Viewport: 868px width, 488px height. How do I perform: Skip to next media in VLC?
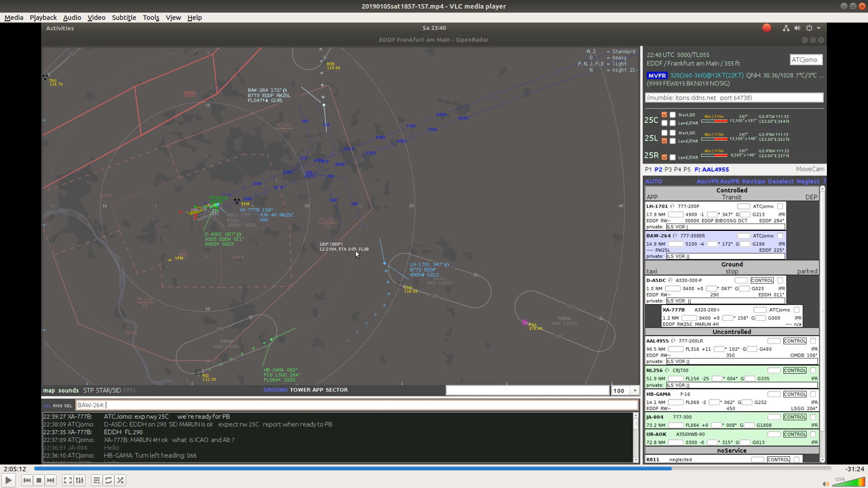51,480
